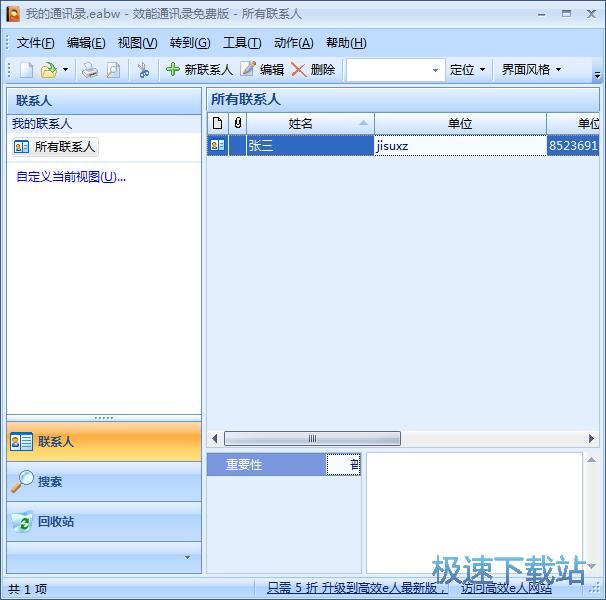This screenshot has height=600, width=606.
Task: Click the jisuxz cell
Action: tap(460, 145)
